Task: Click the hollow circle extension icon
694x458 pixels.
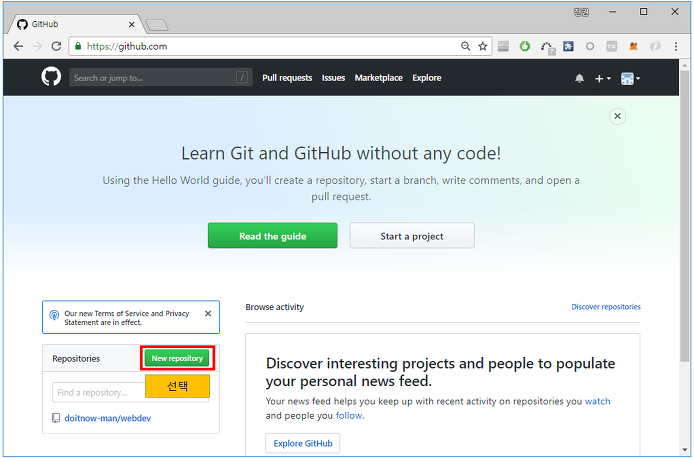Action: (590, 46)
